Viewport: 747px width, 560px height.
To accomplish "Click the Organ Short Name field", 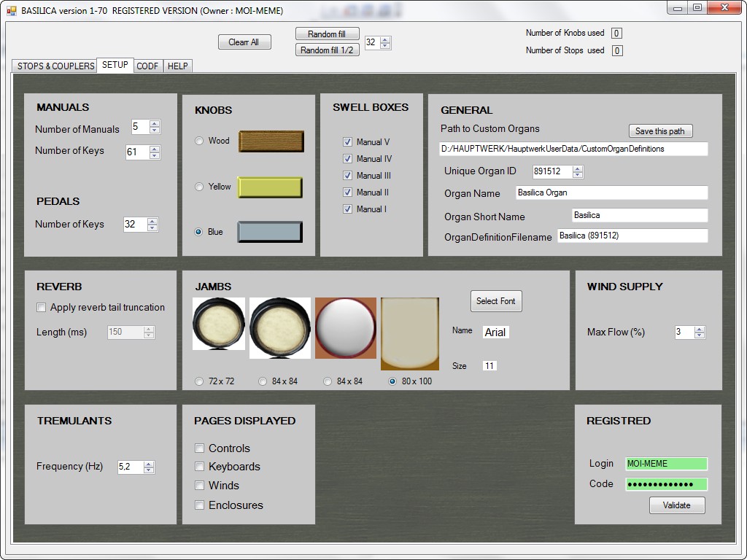I will [x=640, y=215].
